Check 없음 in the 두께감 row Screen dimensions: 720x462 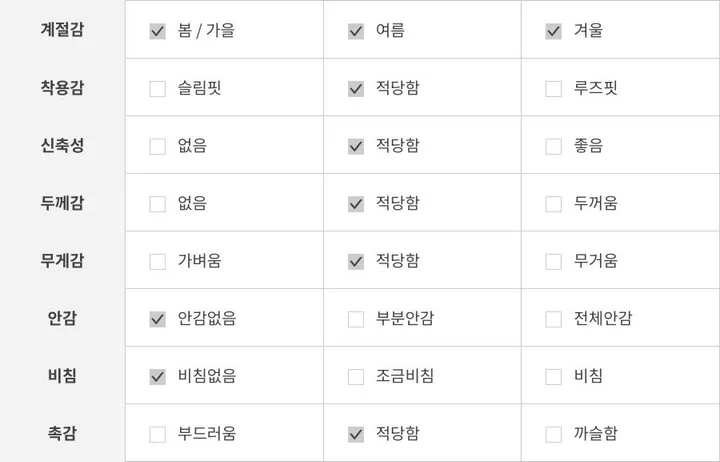(158, 204)
